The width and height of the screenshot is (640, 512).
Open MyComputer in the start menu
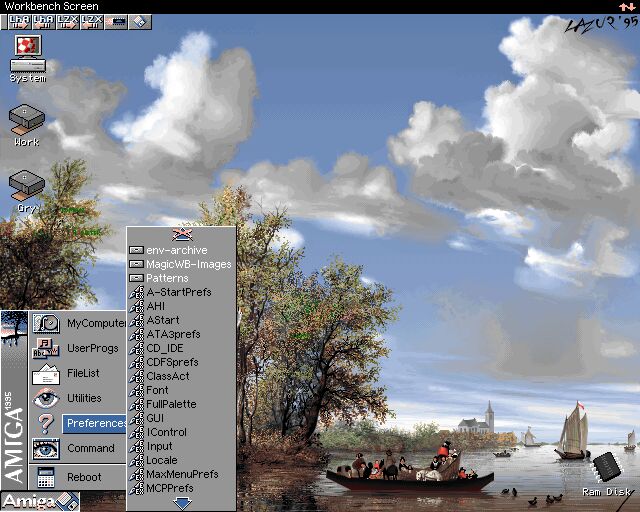78,323
